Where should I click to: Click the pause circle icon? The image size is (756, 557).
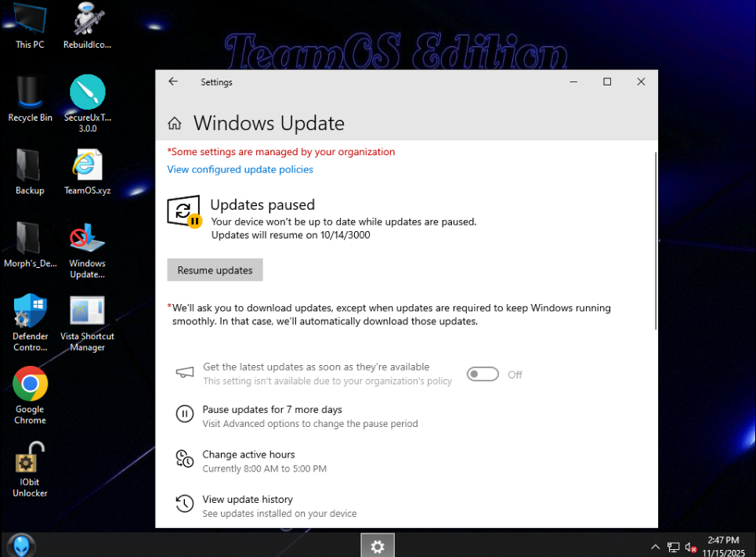185,414
